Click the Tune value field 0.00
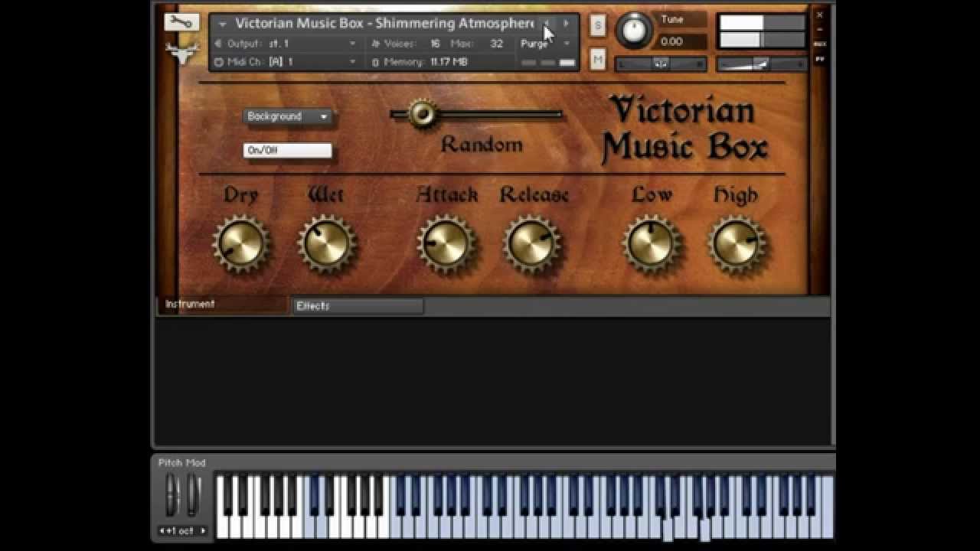Image resolution: width=980 pixels, height=551 pixels. tap(681, 41)
